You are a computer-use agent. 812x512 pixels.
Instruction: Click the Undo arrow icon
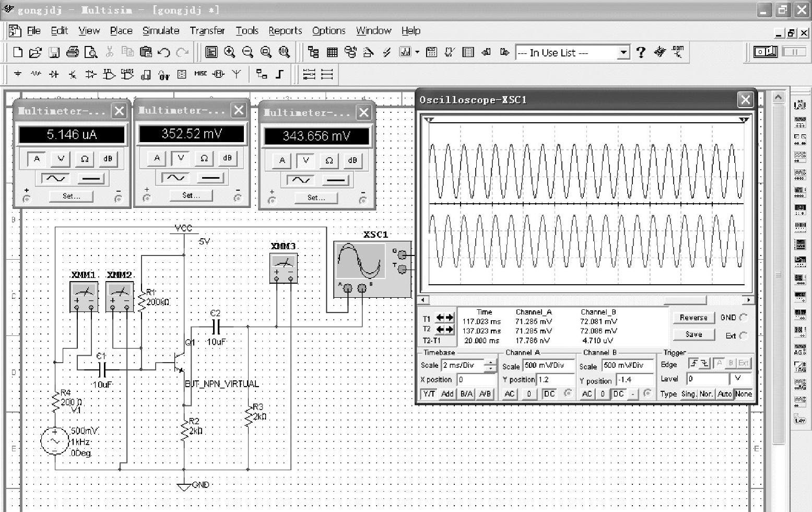click(x=164, y=52)
